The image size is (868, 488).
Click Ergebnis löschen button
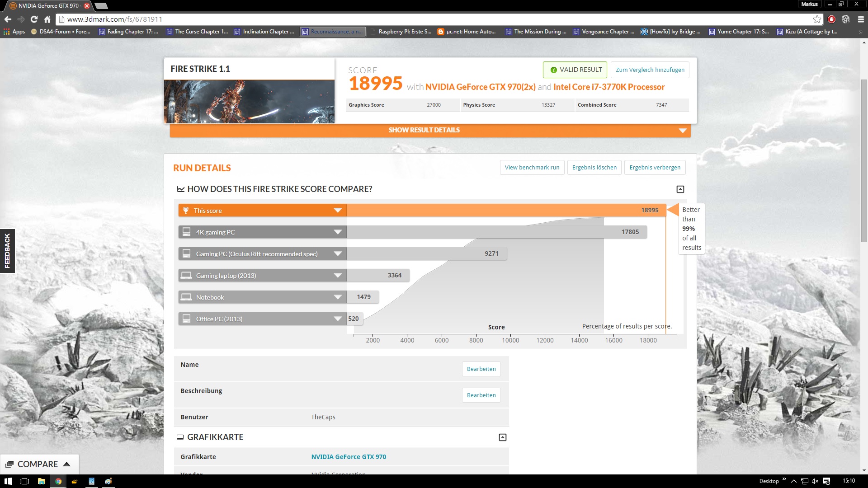tap(594, 167)
